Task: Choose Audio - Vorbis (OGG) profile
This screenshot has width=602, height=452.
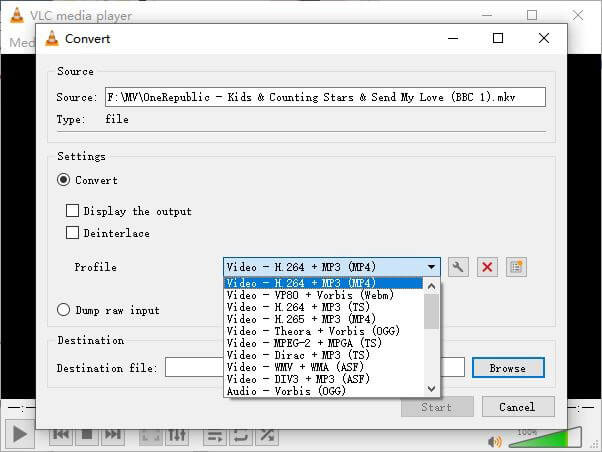Action: coord(323,391)
